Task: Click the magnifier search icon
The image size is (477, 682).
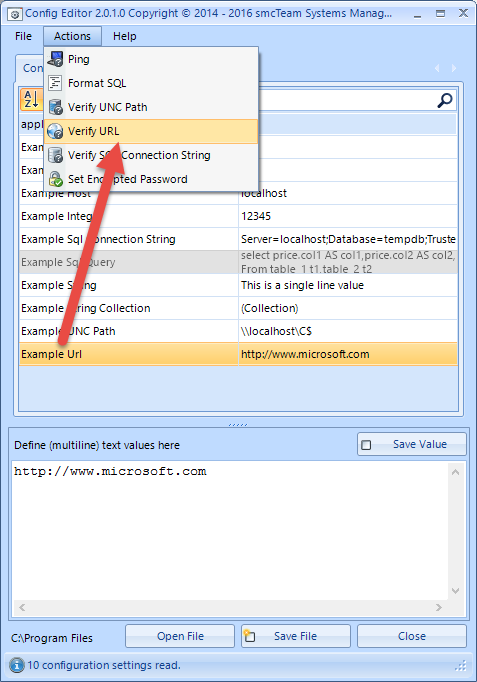Action: click(x=445, y=100)
